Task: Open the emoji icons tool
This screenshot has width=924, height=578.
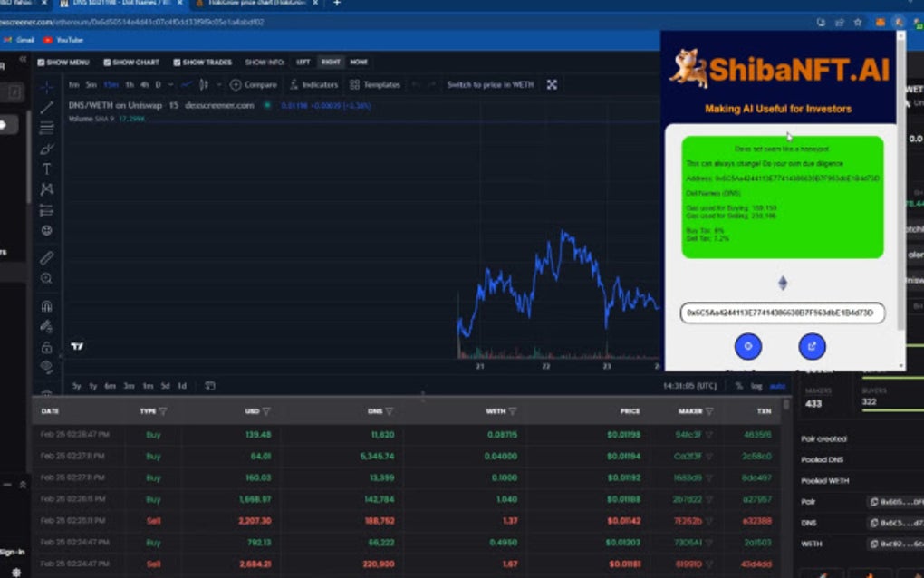Action: coord(46,230)
